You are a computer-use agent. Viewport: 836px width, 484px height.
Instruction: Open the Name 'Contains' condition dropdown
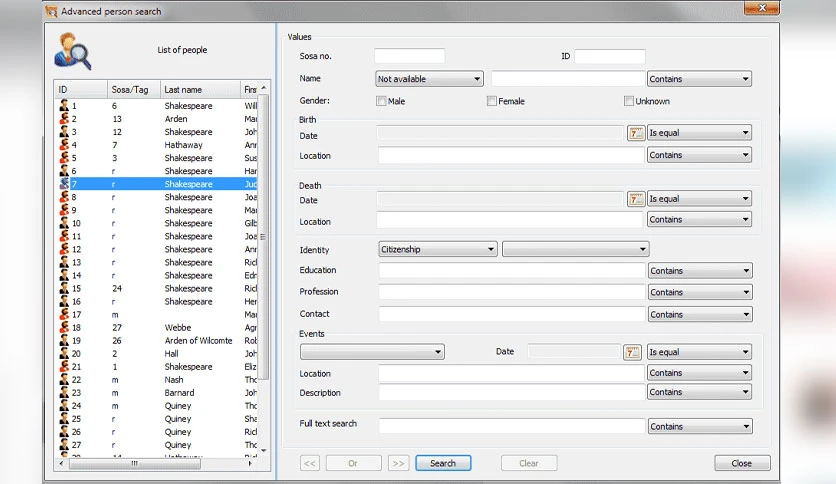pyautogui.click(x=699, y=79)
